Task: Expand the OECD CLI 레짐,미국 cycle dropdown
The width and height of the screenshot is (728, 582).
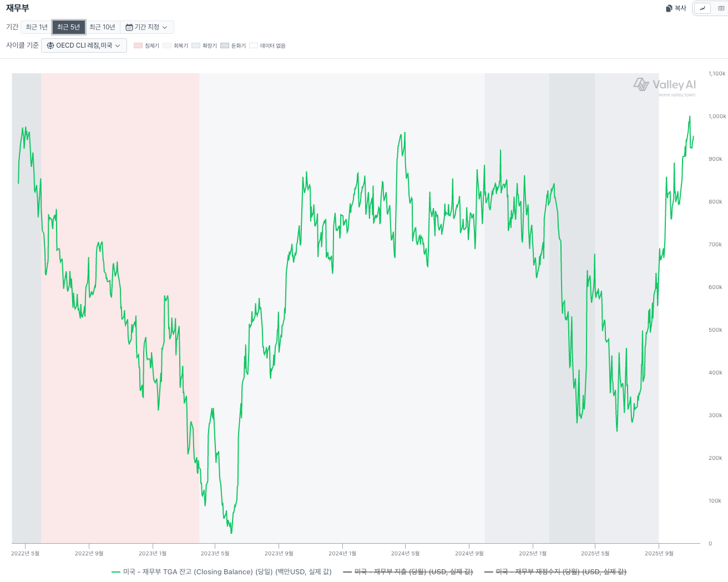Action: coord(84,45)
